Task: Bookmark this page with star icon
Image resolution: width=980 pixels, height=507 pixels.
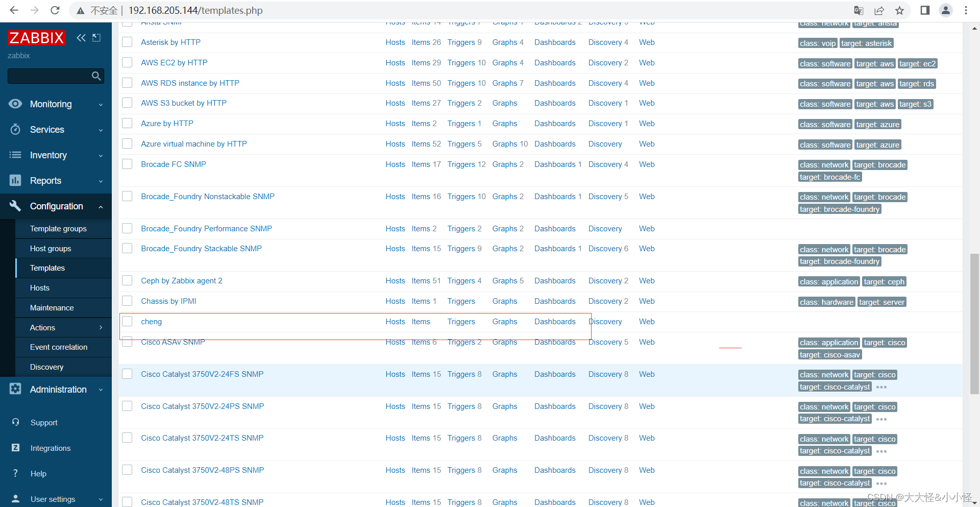Action: (899, 10)
